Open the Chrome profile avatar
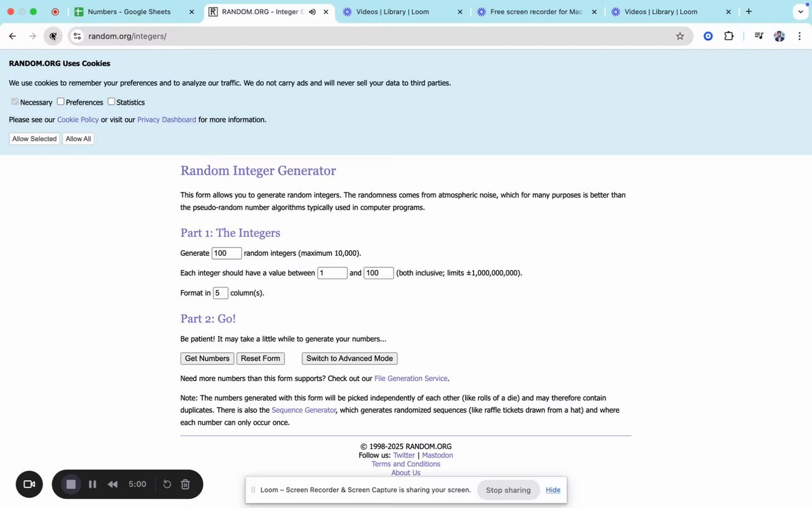812x508 pixels. [779, 36]
